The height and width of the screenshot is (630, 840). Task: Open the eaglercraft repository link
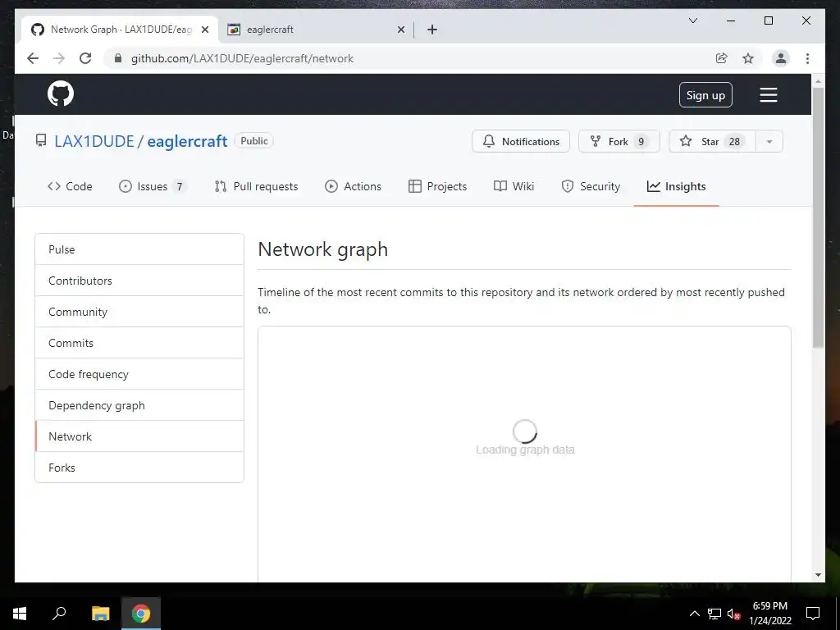tap(188, 141)
